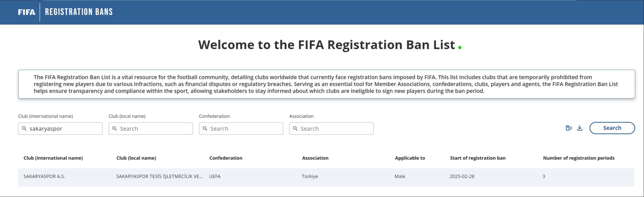The height and width of the screenshot is (197, 644).
Task: Click the clear filters trash icon
Action: 569,128
